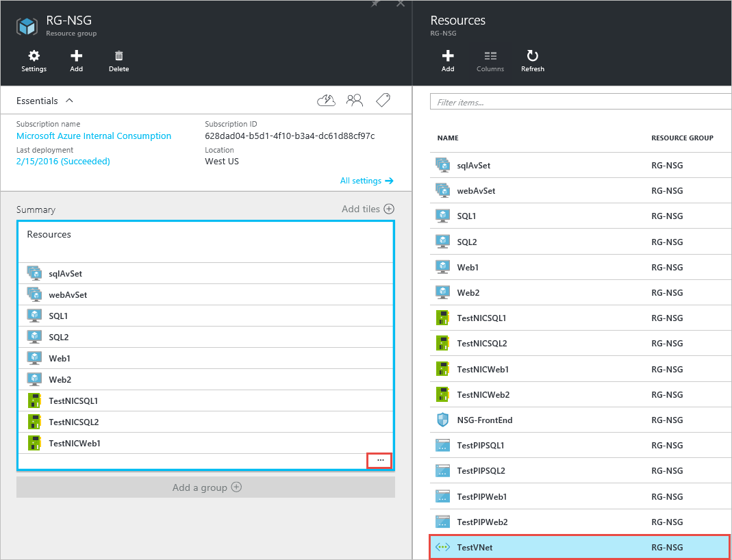
Task: Open Web2 in the Summary tile
Action: [205, 379]
